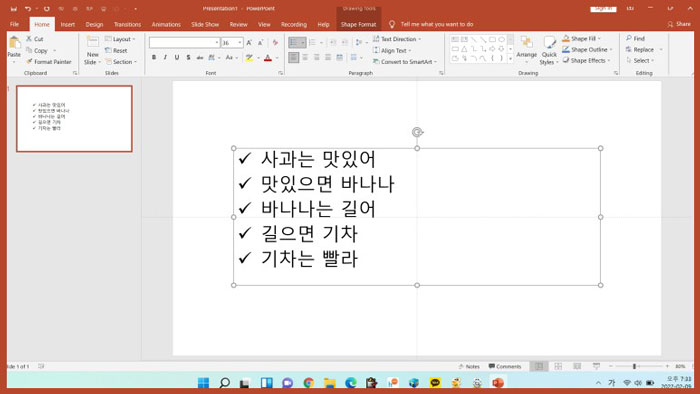Open the File tab
700x394 pixels.
[x=14, y=24]
